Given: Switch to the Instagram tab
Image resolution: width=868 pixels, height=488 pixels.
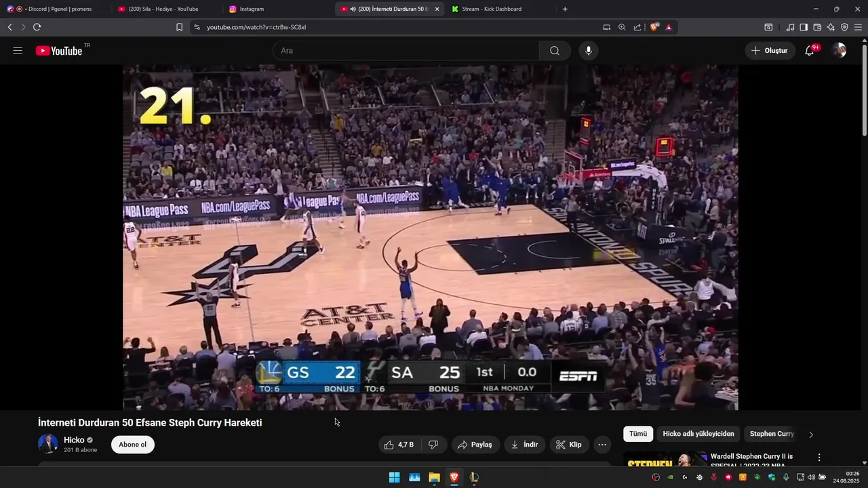Looking at the screenshot, I should (278, 9).
